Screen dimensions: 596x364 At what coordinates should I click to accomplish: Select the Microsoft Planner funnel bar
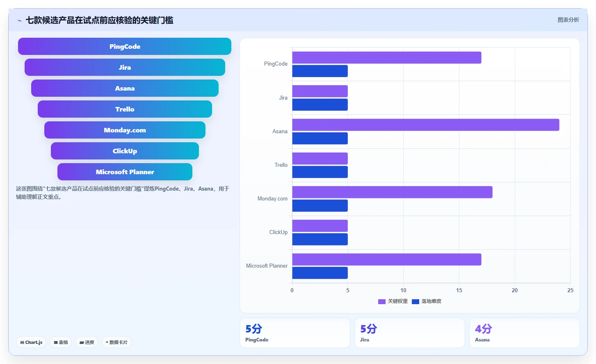pos(125,172)
